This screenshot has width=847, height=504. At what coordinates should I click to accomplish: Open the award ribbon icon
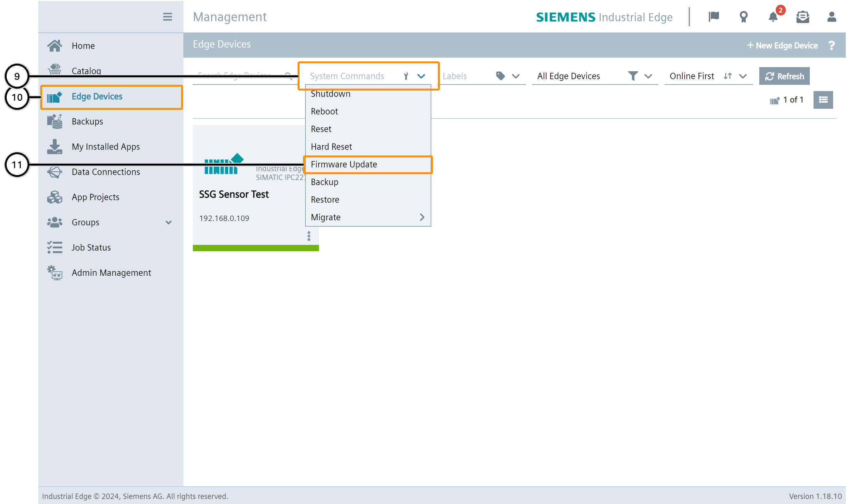743,17
